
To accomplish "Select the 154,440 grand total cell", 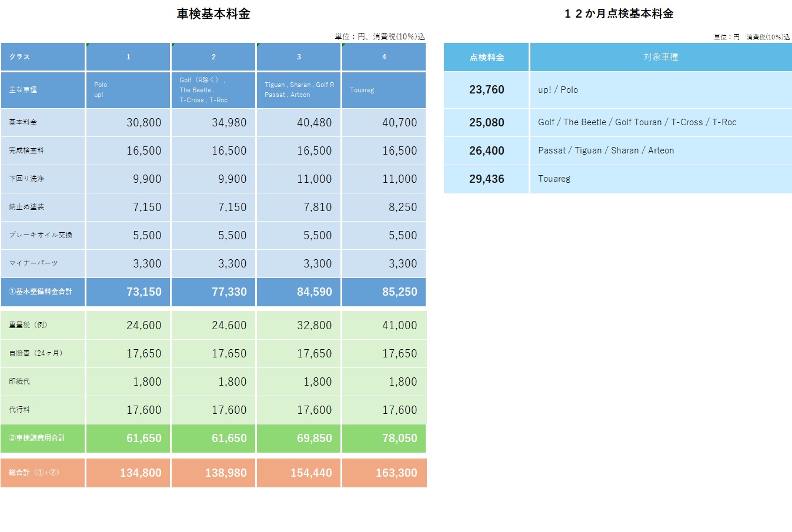I will 299,473.
